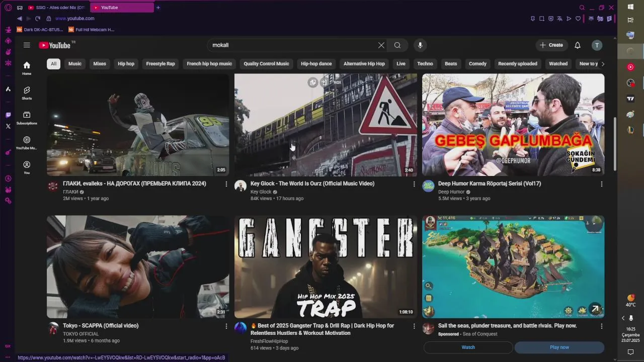Image resolution: width=644 pixels, height=362 pixels.
Task: Bookmark page with heart icon
Action: (x=578, y=19)
